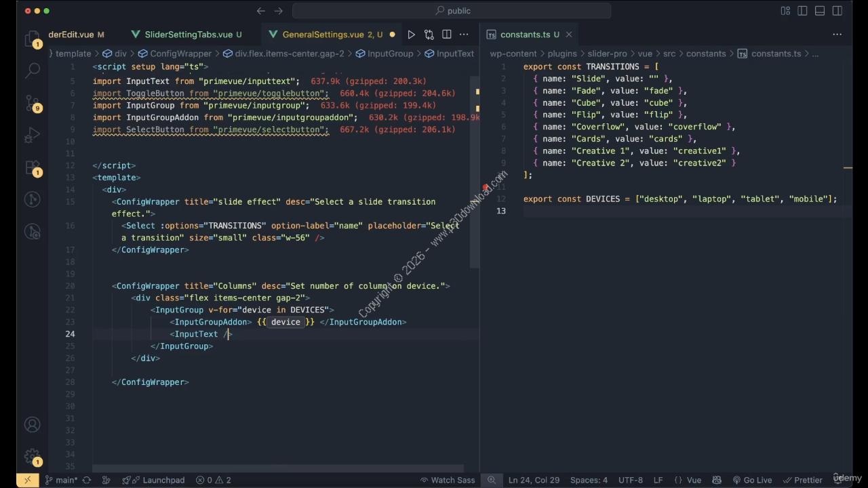This screenshot has height=488, width=868.
Task: Toggle the primary sidebar layout button
Action: point(803,11)
